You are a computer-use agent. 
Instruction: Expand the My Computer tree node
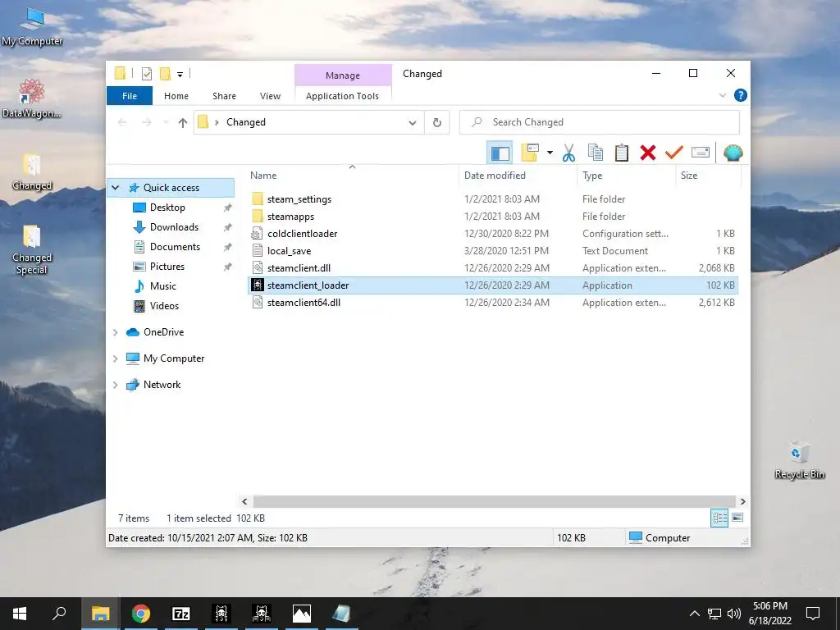pos(115,358)
